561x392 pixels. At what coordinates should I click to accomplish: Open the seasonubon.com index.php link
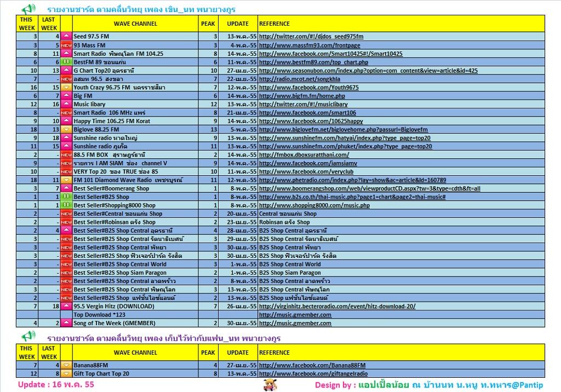pyautogui.click(x=368, y=71)
